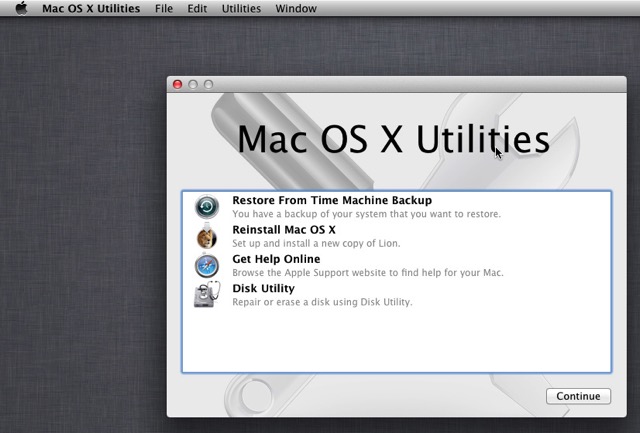640x433 pixels.
Task: Click the Time Machine icon
Action: [207, 207]
